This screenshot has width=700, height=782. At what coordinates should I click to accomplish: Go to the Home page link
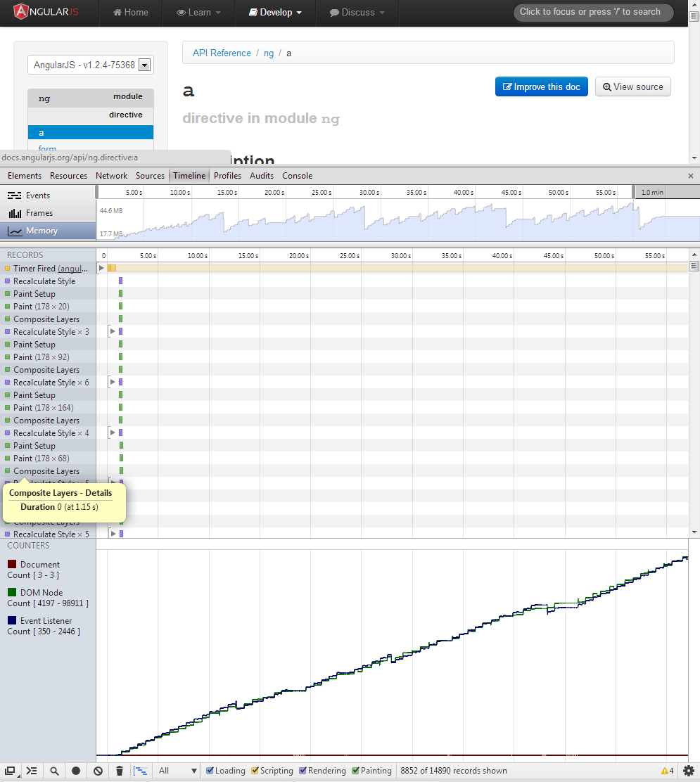[x=131, y=13]
